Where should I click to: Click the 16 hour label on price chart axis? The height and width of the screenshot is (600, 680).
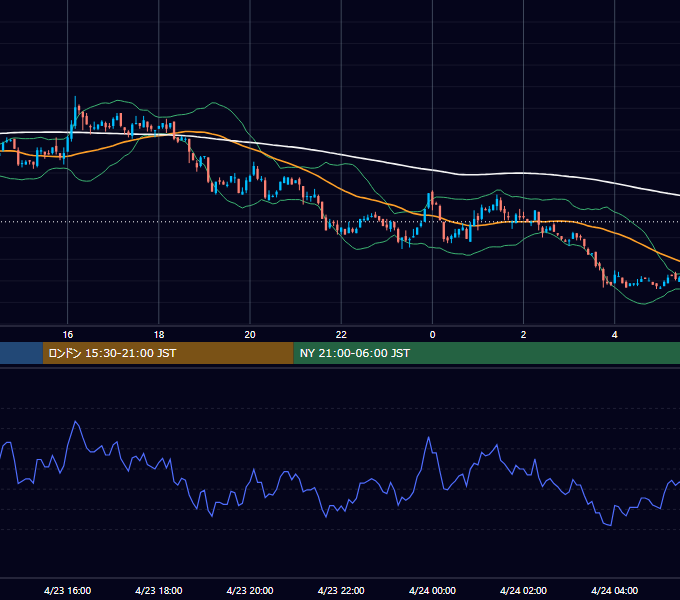coord(68,335)
